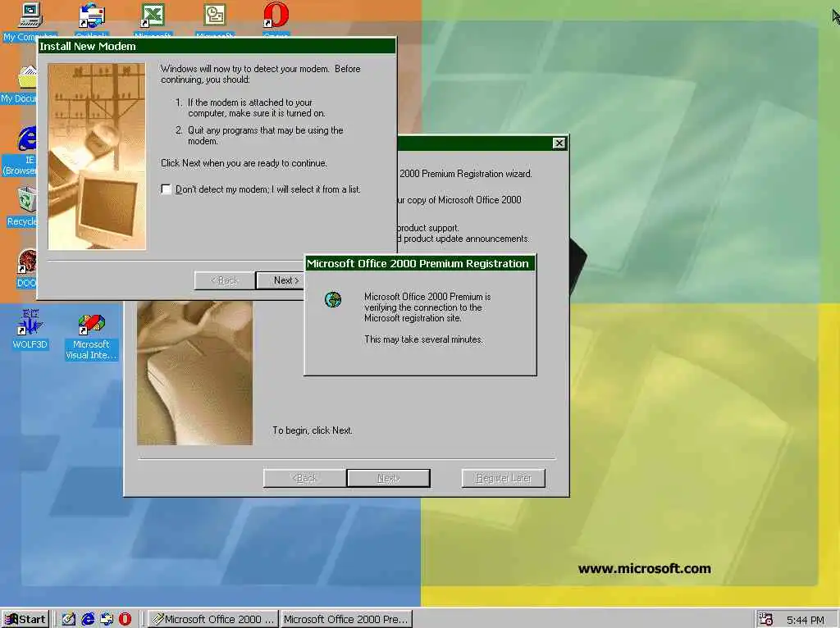The image size is (840, 628).
Task: Launch Internet Explorer from quick launch
Action: (x=88, y=619)
